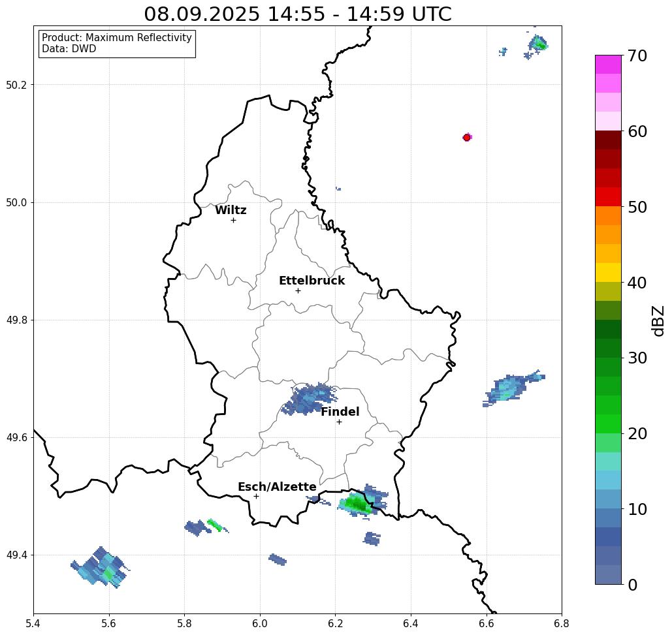Click the 20 label on the colorbar
This screenshot has height=635, width=672.
click(637, 434)
